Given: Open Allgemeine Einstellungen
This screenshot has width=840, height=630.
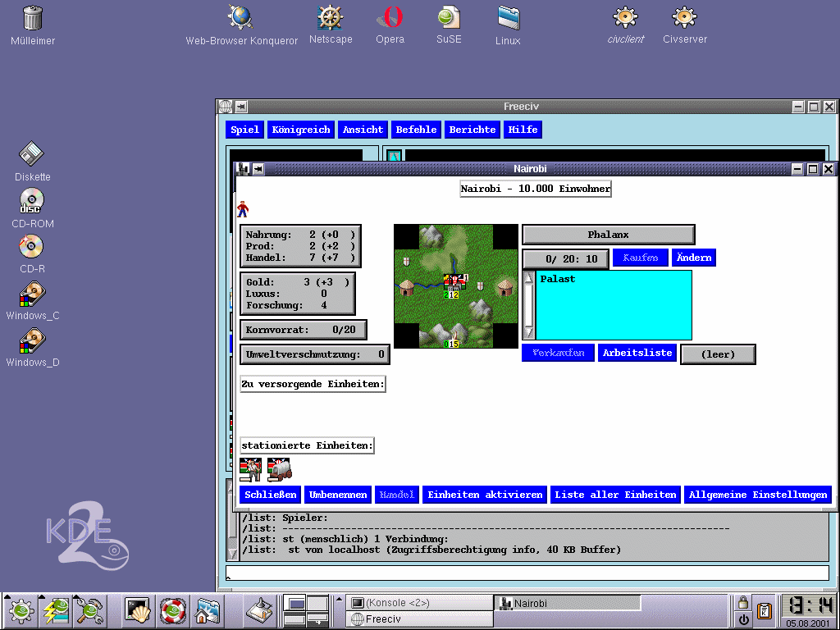Looking at the screenshot, I should (758, 495).
